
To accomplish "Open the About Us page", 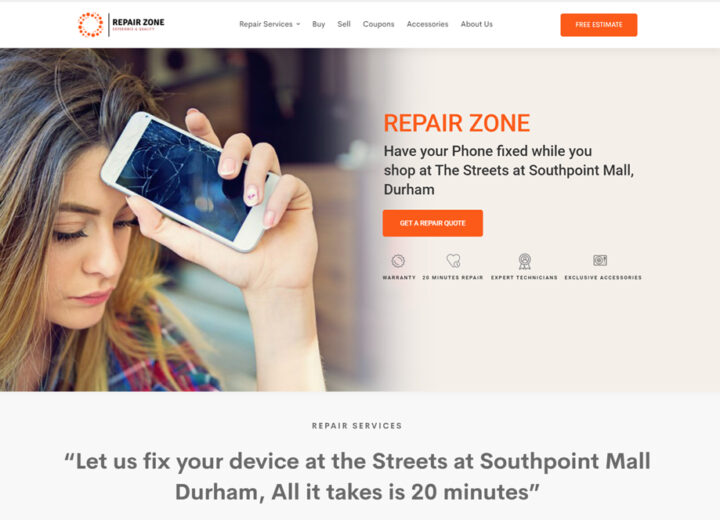I will pos(476,24).
